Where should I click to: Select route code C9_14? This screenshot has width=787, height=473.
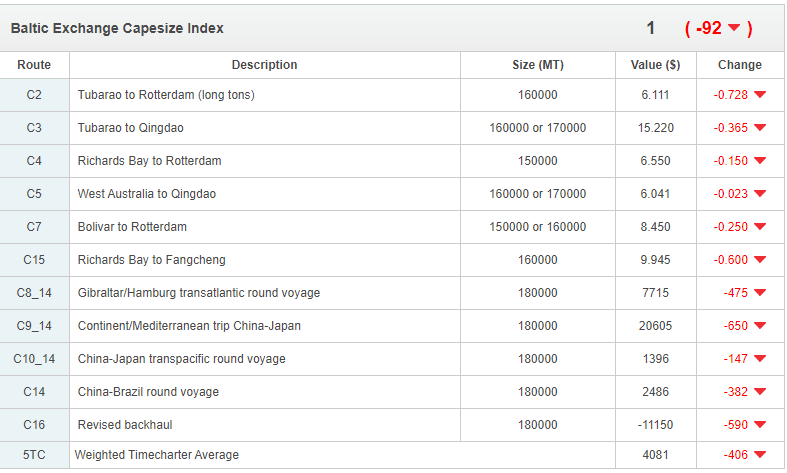pos(34,326)
